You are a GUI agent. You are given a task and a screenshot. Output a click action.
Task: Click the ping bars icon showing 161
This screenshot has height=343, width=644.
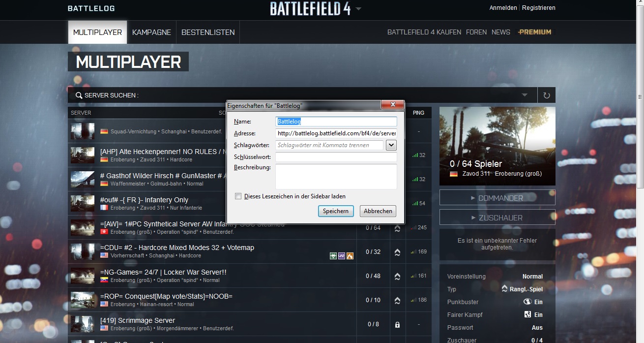pyautogui.click(x=413, y=276)
